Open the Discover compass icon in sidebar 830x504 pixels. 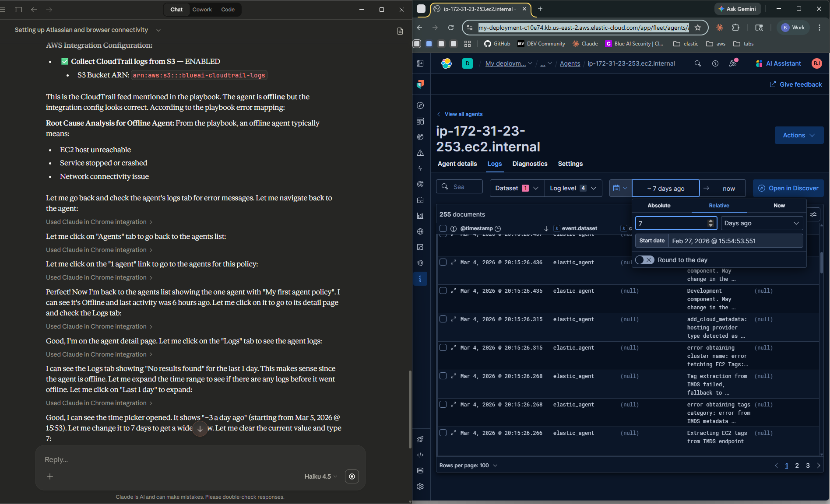pos(420,105)
